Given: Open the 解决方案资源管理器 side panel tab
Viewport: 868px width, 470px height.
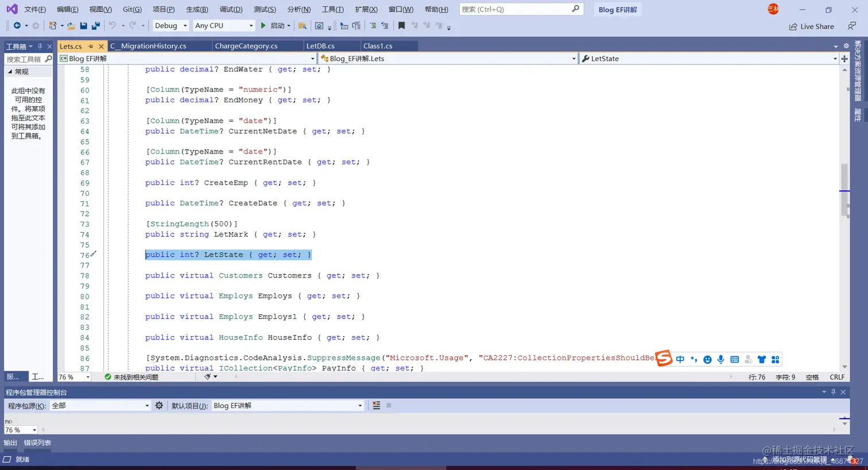Looking at the screenshot, I should (x=858, y=71).
